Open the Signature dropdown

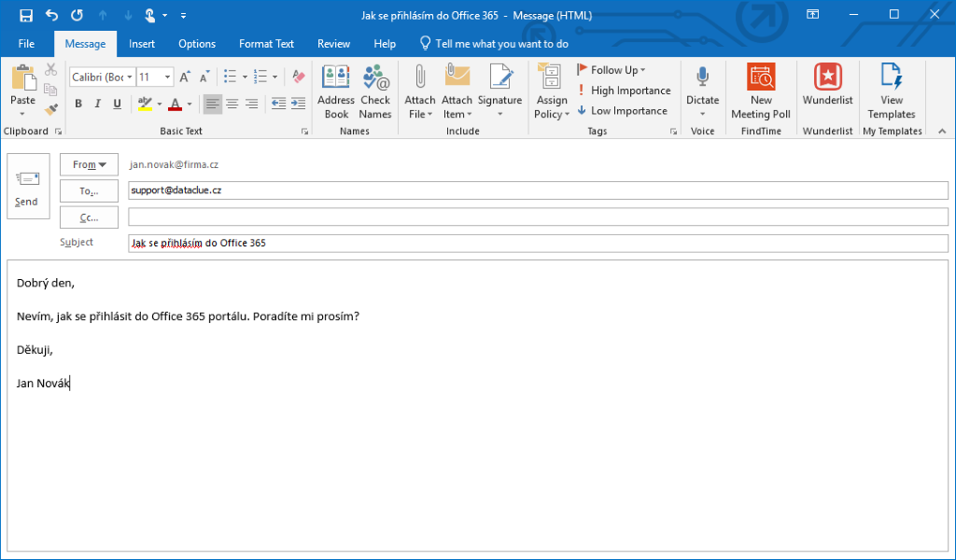(500, 91)
